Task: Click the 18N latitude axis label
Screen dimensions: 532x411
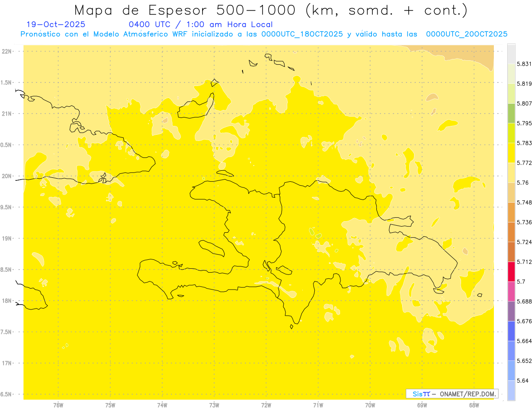Action: 7,301
